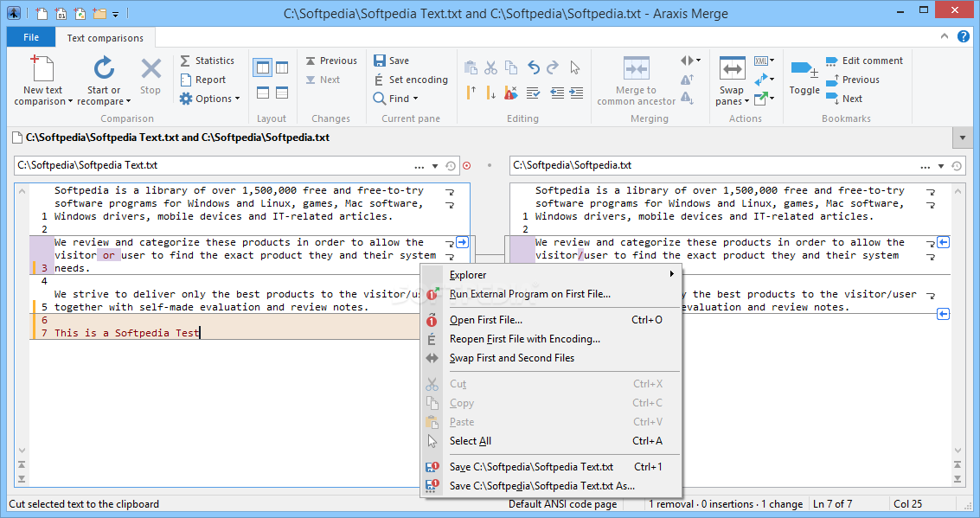This screenshot has width=980, height=518.
Task: Open Explorer submenu in context menu
Action: tap(551, 275)
